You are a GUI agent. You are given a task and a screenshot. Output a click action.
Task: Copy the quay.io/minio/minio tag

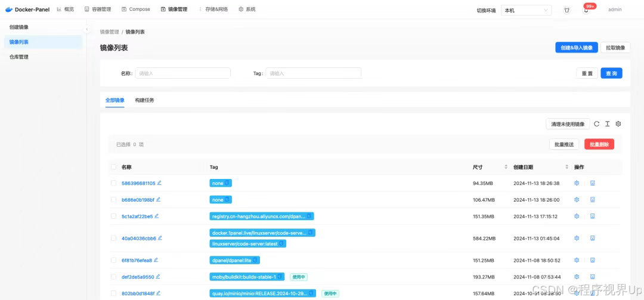311,293
